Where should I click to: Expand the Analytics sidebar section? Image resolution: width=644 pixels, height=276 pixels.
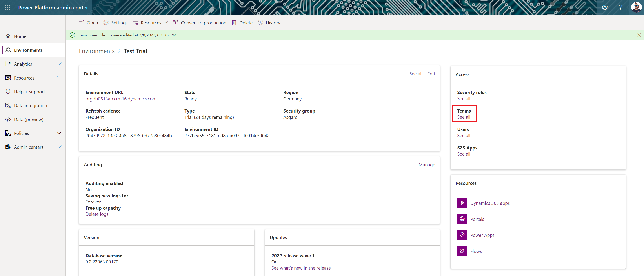59,64
